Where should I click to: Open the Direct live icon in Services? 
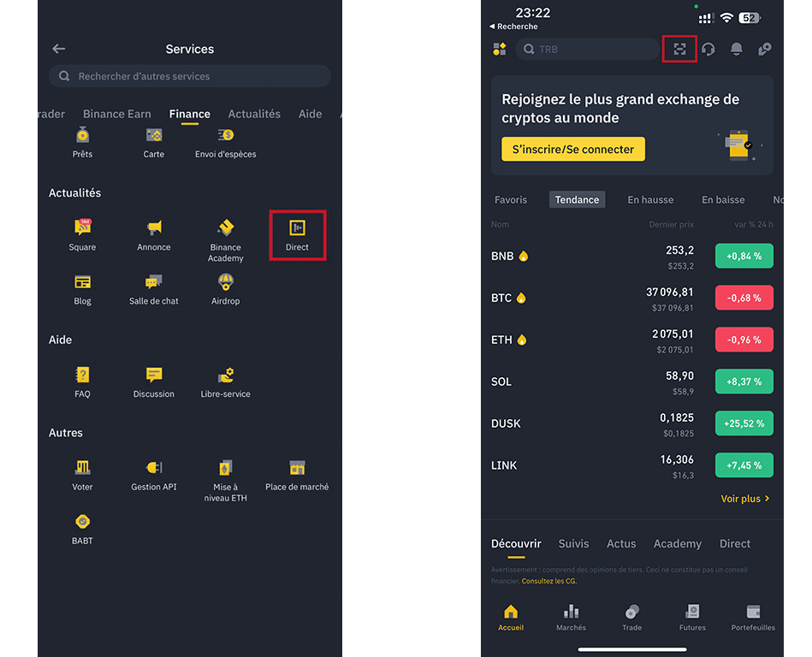(297, 228)
